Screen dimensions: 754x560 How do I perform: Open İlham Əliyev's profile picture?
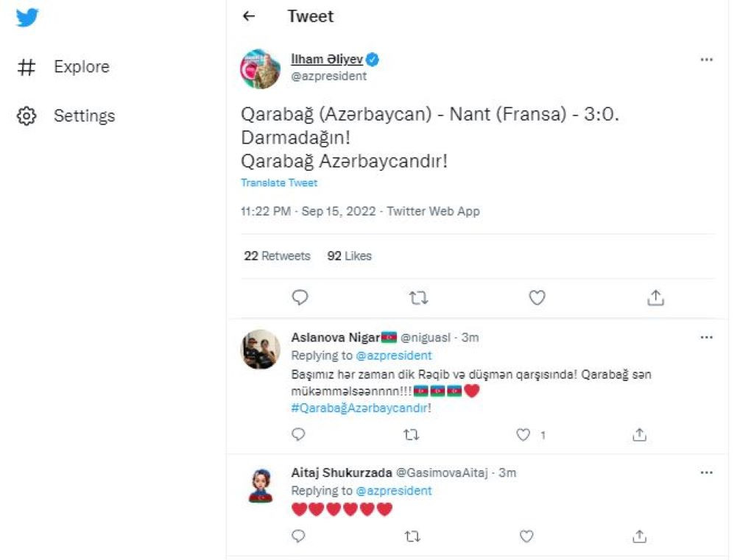click(260, 69)
